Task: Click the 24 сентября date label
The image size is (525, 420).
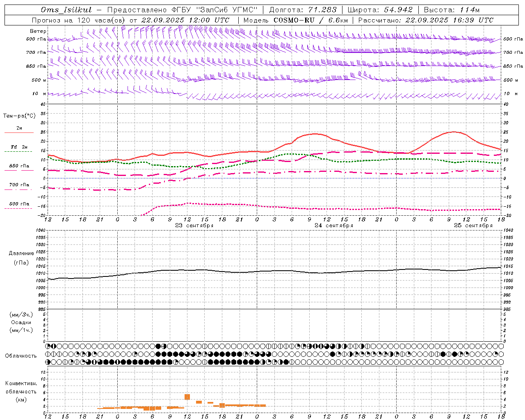Action: point(334,226)
